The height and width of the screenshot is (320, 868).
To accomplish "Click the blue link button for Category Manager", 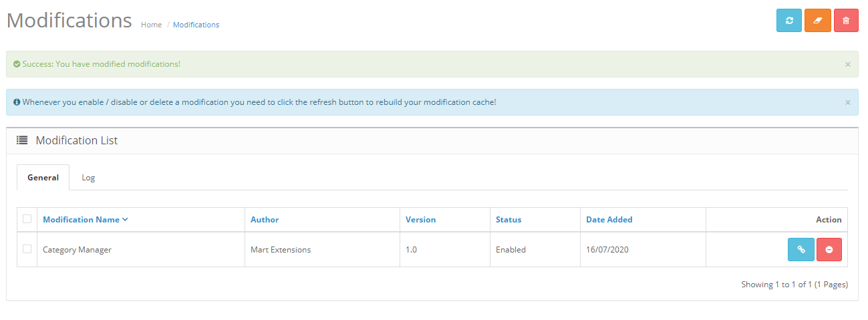I will pos(801,249).
